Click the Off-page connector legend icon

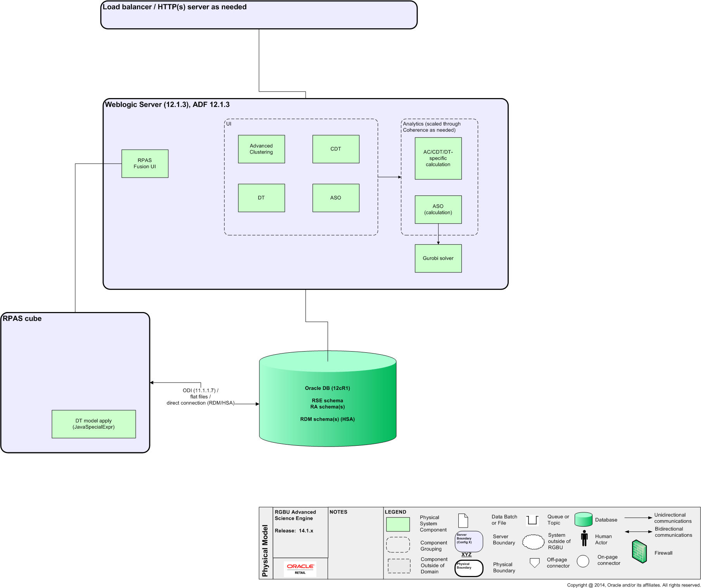point(535,563)
